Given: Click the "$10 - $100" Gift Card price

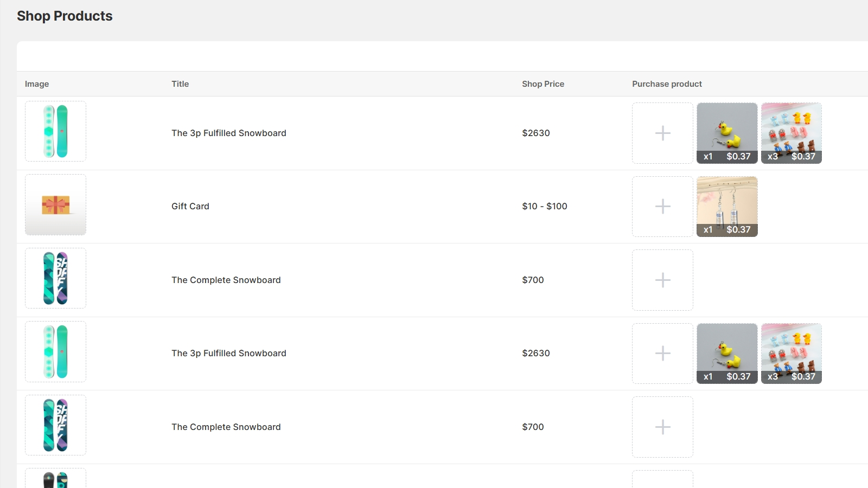Looking at the screenshot, I should coord(545,206).
